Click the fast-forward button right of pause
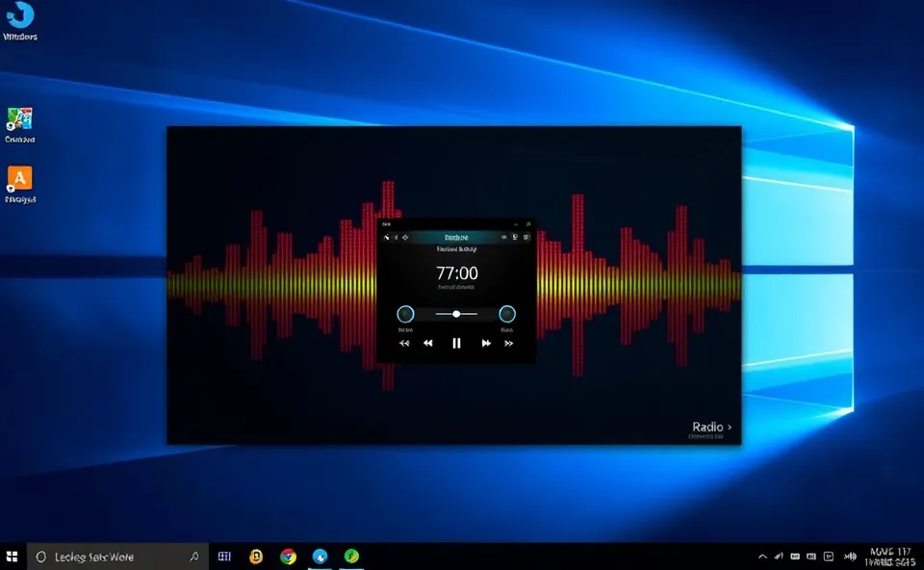This screenshot has height=570, width=924. (485, 343)
